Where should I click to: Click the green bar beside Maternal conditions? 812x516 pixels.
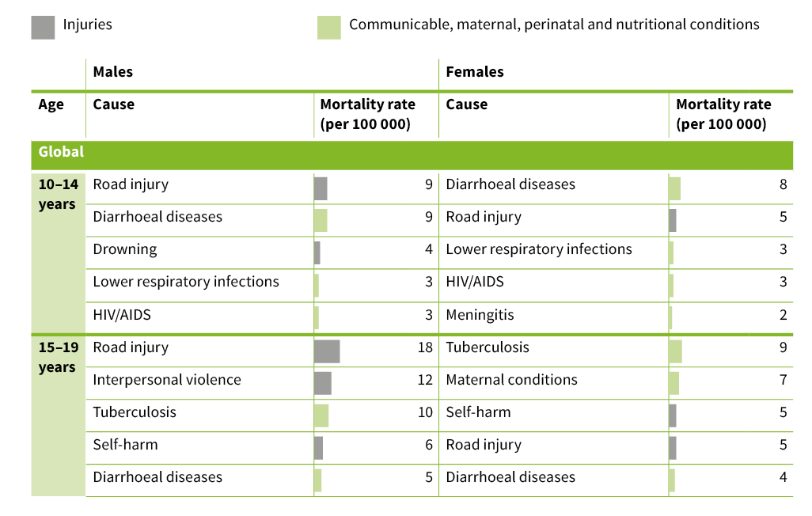(x=674, y=383)
